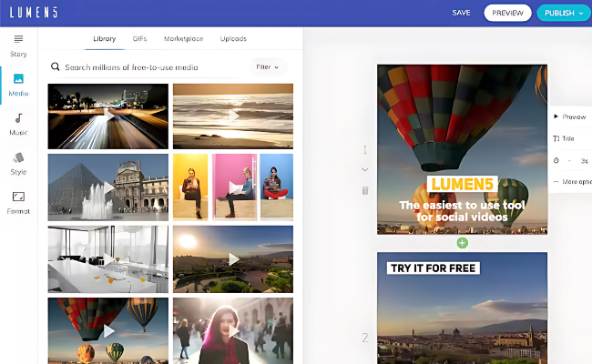592x364 pixels.
Task: Click the TRY IT FOR FREE caption
Action: pyautogui.click(x=433, y=268)
